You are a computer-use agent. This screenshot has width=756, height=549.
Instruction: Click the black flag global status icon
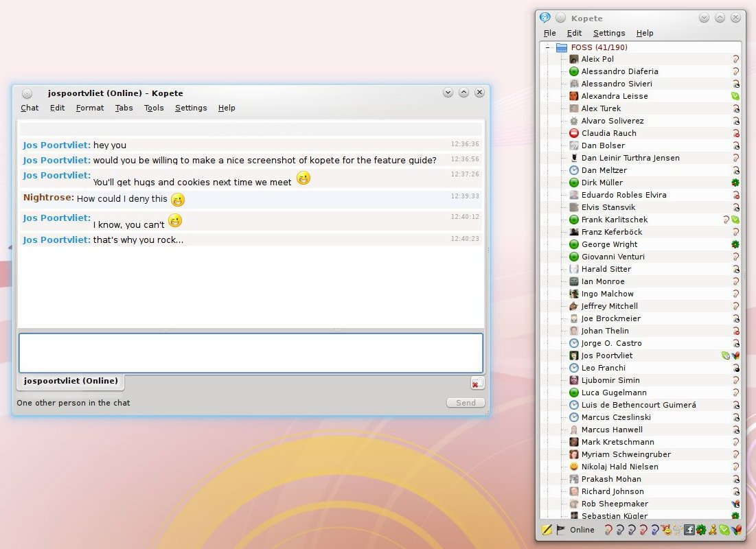tap(561, 530)
